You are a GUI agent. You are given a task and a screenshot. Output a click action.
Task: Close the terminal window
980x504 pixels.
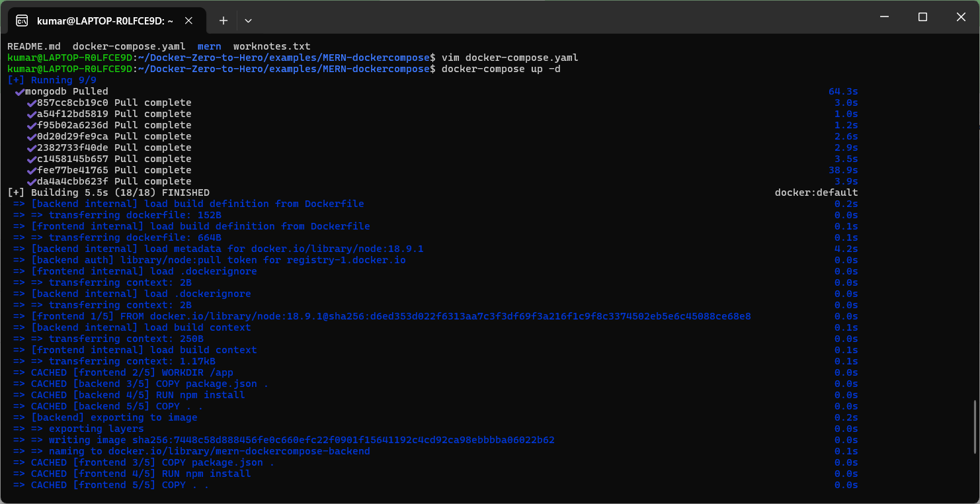(x=961, y=17)
